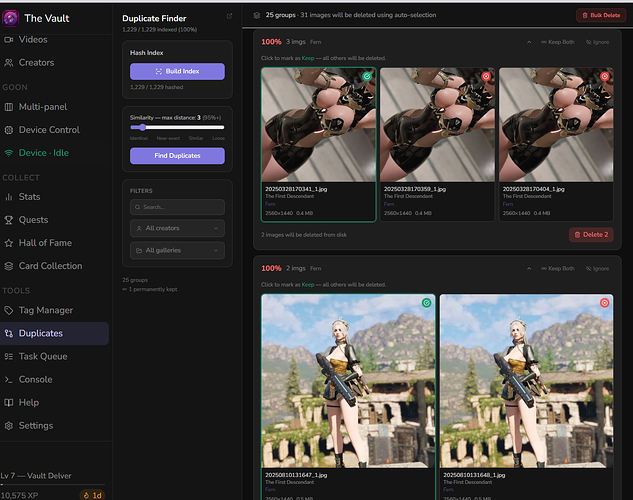Click the Card Collection stack icon

point(8,266)
